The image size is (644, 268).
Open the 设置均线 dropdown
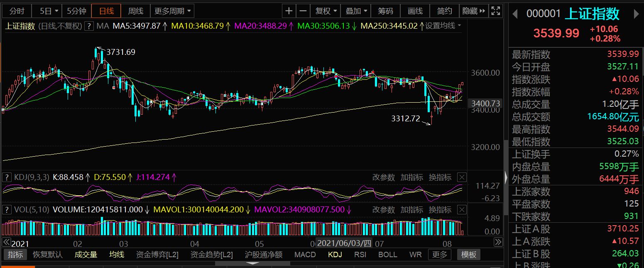pyautogui.click(x=443, y=26)
